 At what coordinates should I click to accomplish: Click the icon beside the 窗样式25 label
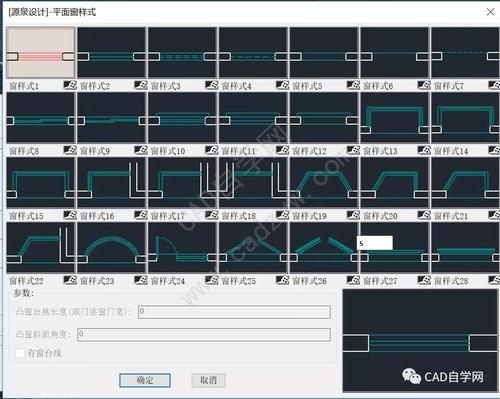pos(283,280)
